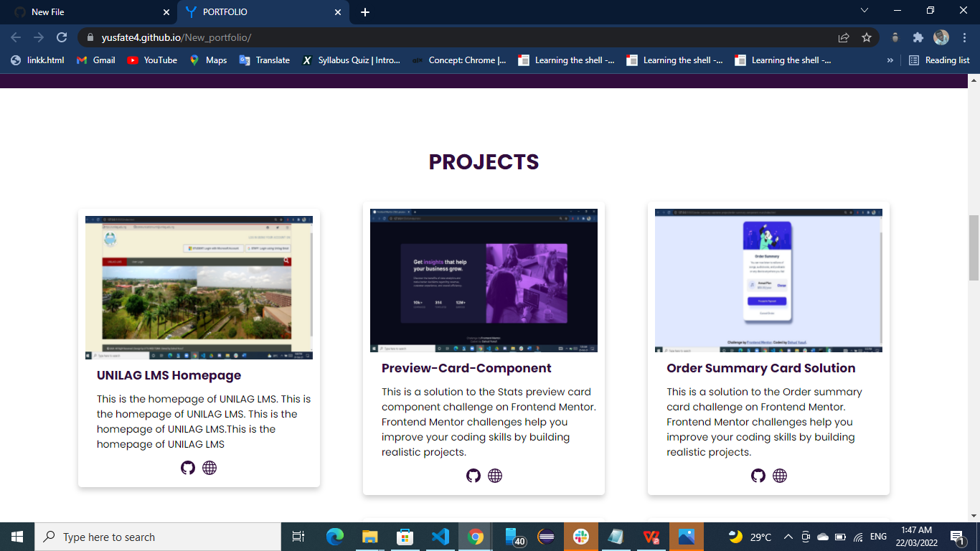Open Visual Studio Code from taskbar
The height and width of the screenshot is (551, 980).
(440, 537)
